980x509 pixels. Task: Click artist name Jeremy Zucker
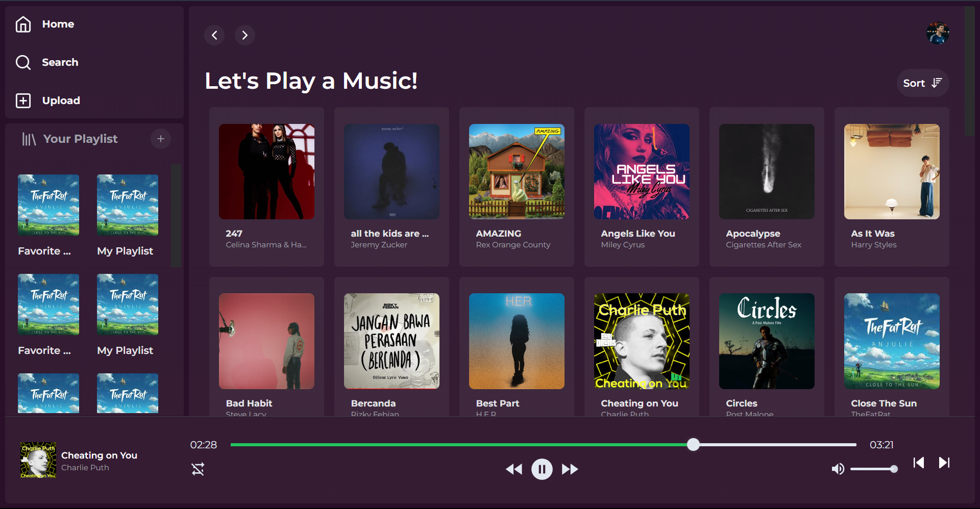pos(379,245)
